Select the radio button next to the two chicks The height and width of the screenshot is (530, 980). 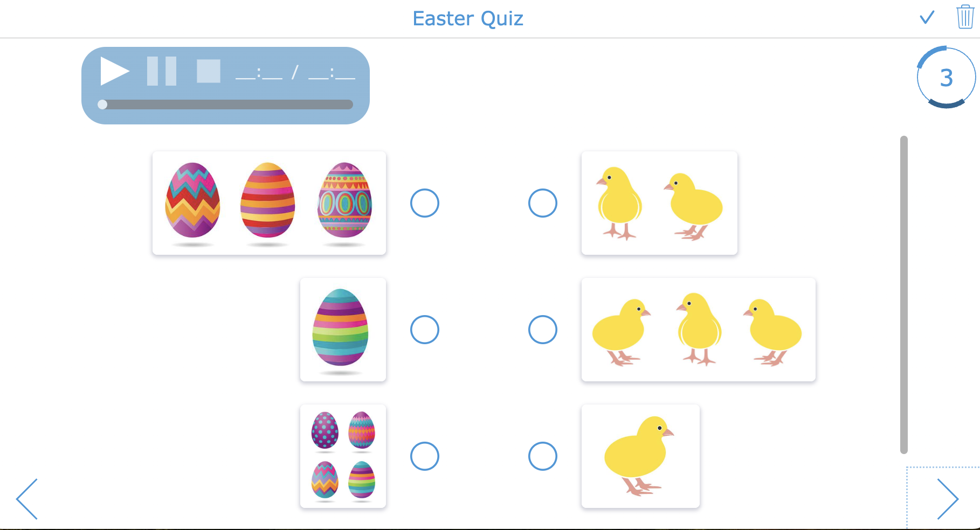pyautogui.click(x=543, y=203)
